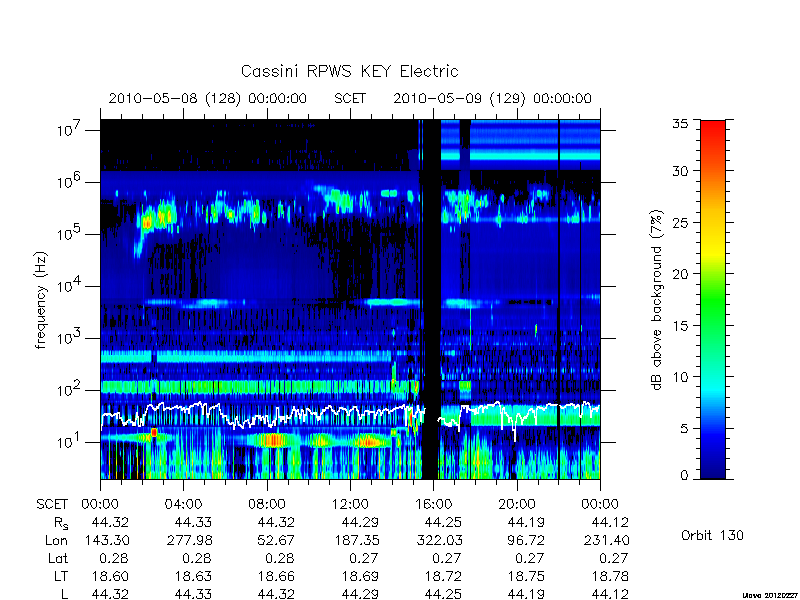The width and height of the screenshot is (800, 600).
Task: Click Lon value 187.35
Action: [x=357, y=540]
